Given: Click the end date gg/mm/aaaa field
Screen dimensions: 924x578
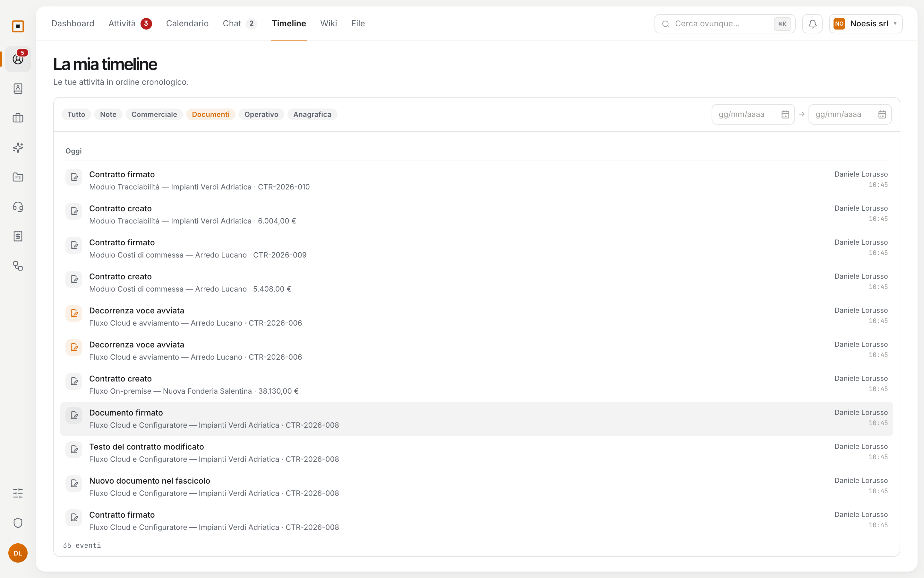Looking at the screenshot, I should tap(850, 114).
